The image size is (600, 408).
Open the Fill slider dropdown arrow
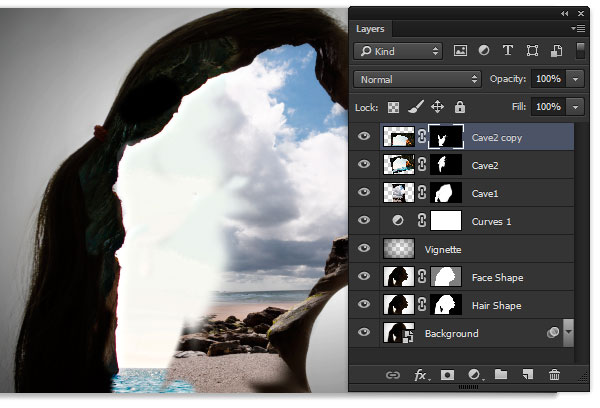point(575,107)
